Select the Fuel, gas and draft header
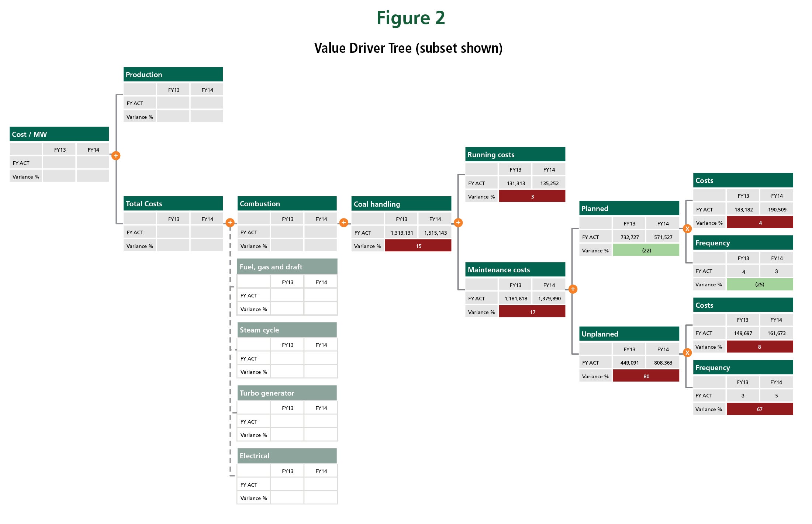 [287, 266]
